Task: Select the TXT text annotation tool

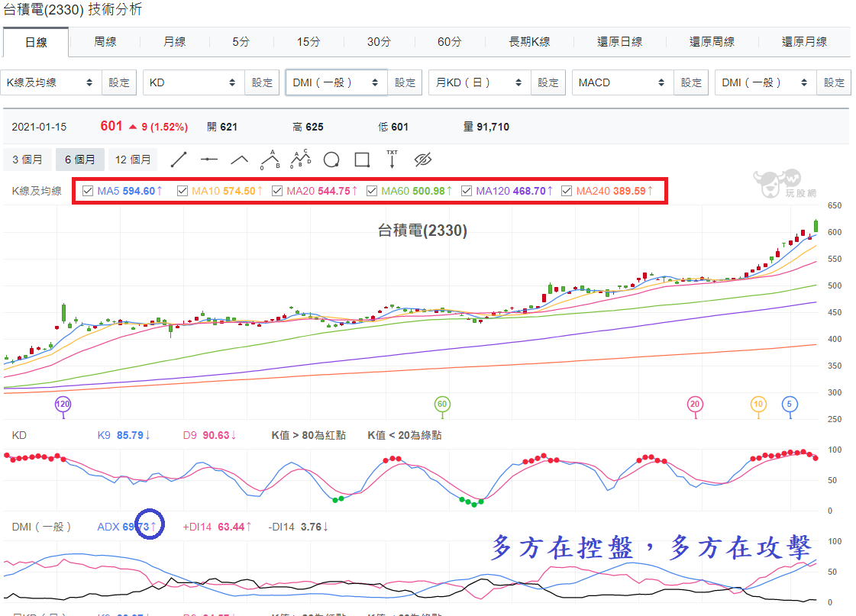Action: [x=392, y=160]
